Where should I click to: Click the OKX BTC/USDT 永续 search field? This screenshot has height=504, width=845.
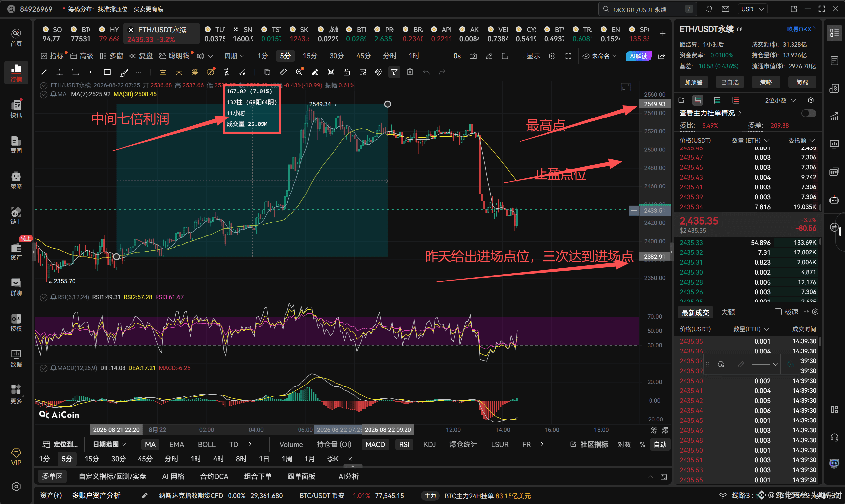pos(648,9)
